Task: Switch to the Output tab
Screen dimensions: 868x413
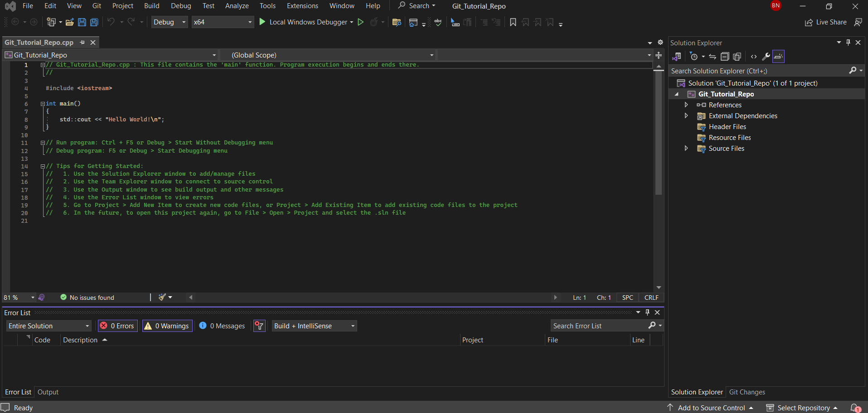Action: tap(48, 392)
